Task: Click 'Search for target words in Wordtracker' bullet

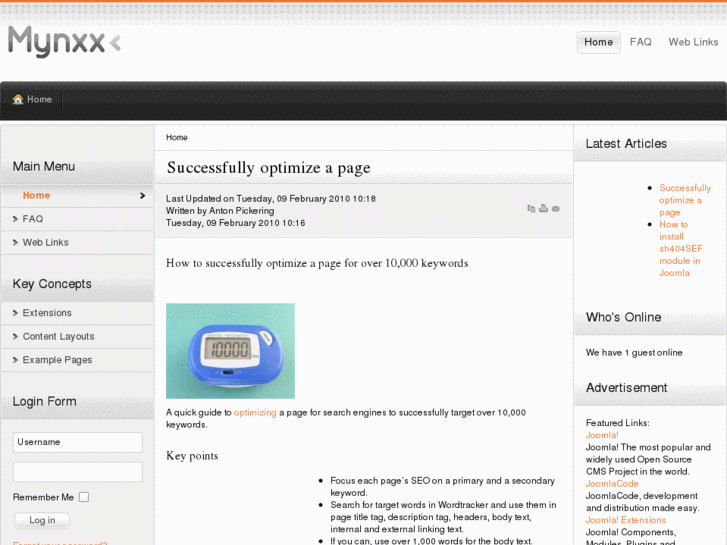Action: pyautogui.click(x=443, y=517)
